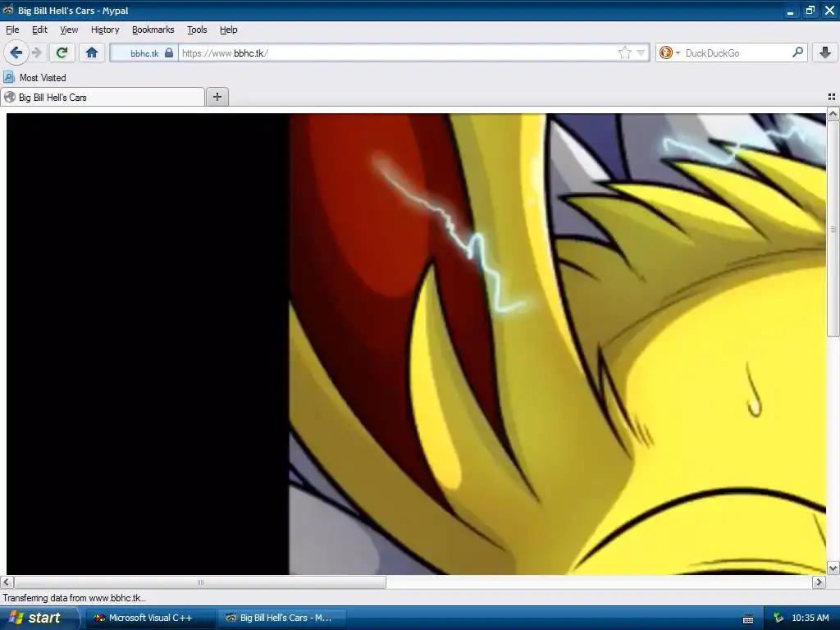Click the 10:35 AM clock
The width and height of the screenshot is (840, 630).
tap(810, 618)
